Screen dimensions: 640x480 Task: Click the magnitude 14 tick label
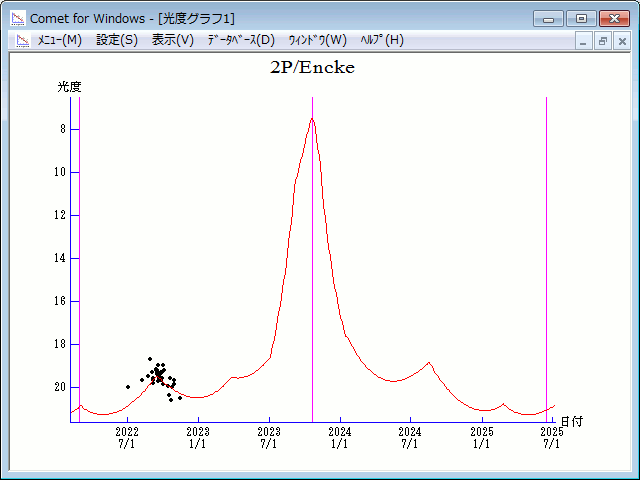(60, 258)
